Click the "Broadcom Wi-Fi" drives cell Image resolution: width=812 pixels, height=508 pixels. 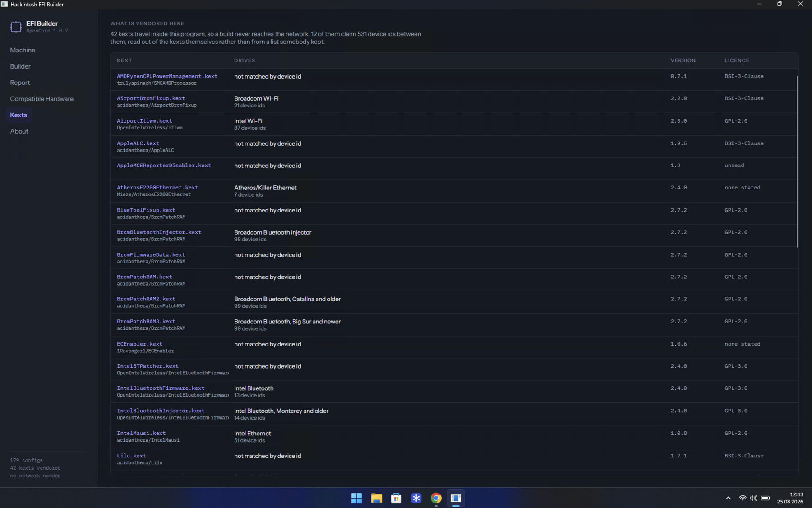(x=256, y=98)
